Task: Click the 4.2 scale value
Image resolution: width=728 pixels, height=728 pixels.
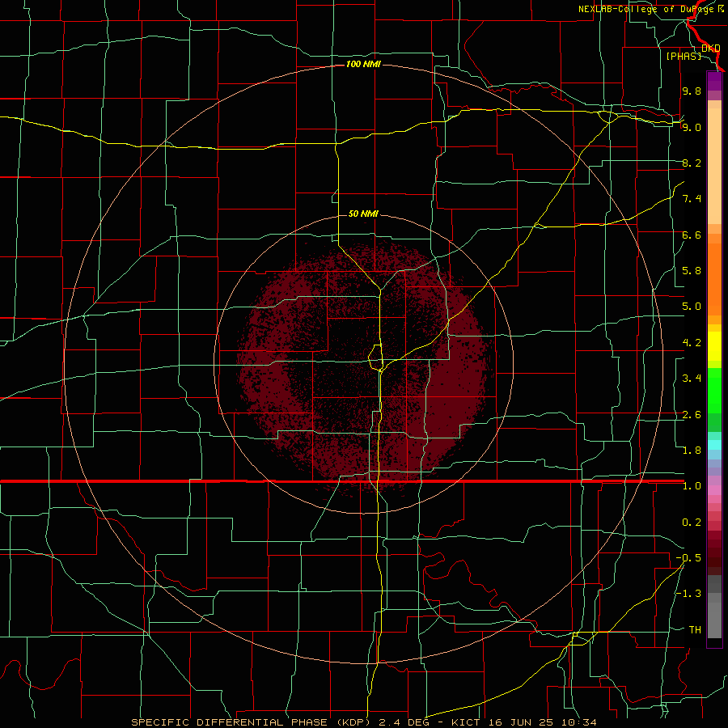Action: point(692,343)
